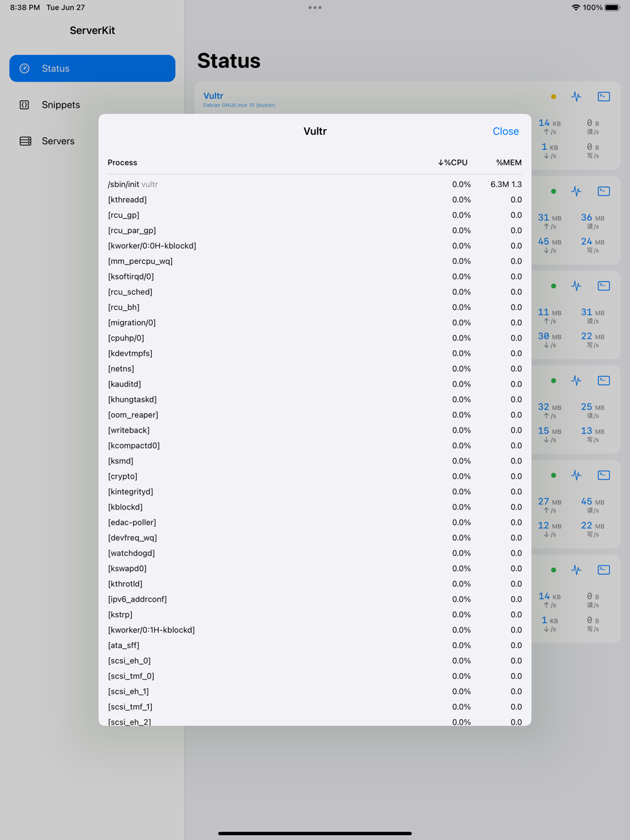Open the Vultr server card title

coord(213,96)
